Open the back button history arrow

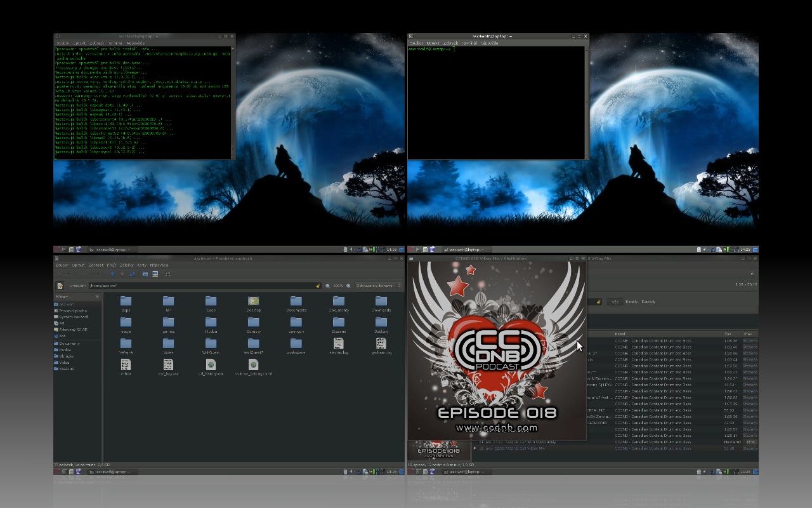76,274
